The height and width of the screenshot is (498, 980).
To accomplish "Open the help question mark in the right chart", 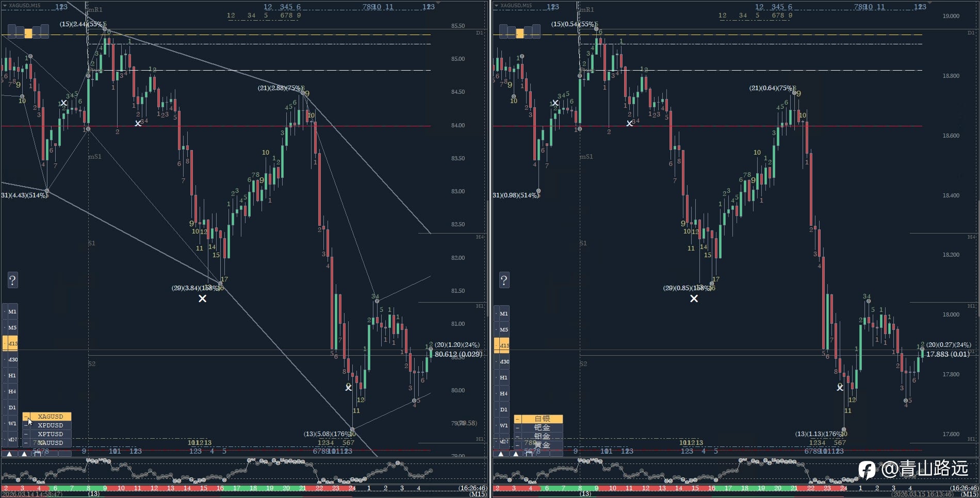I will pyautogui.click(x=504, y=280).
